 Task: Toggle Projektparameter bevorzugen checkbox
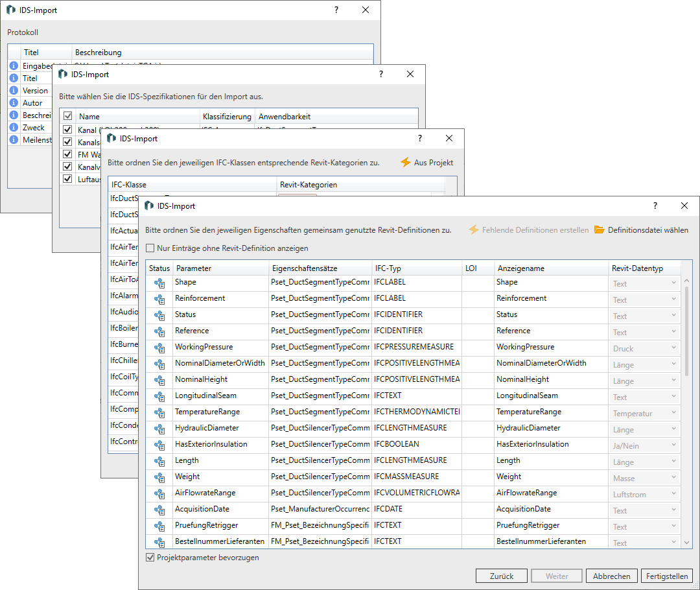(150, 558)
